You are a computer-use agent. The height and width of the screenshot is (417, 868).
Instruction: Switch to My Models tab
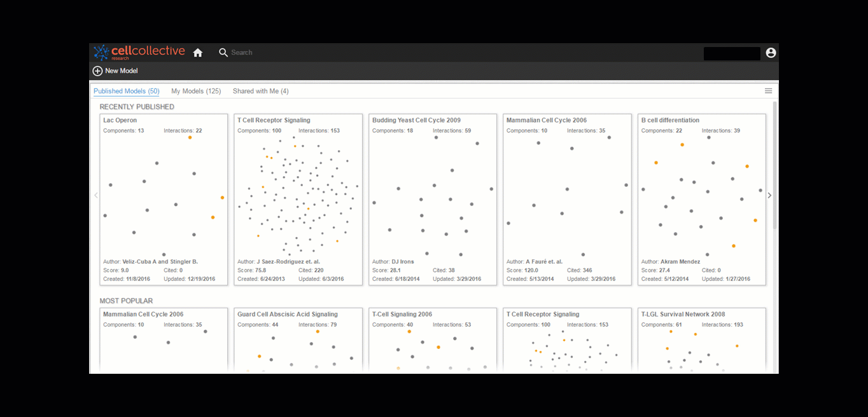point(196,92)
